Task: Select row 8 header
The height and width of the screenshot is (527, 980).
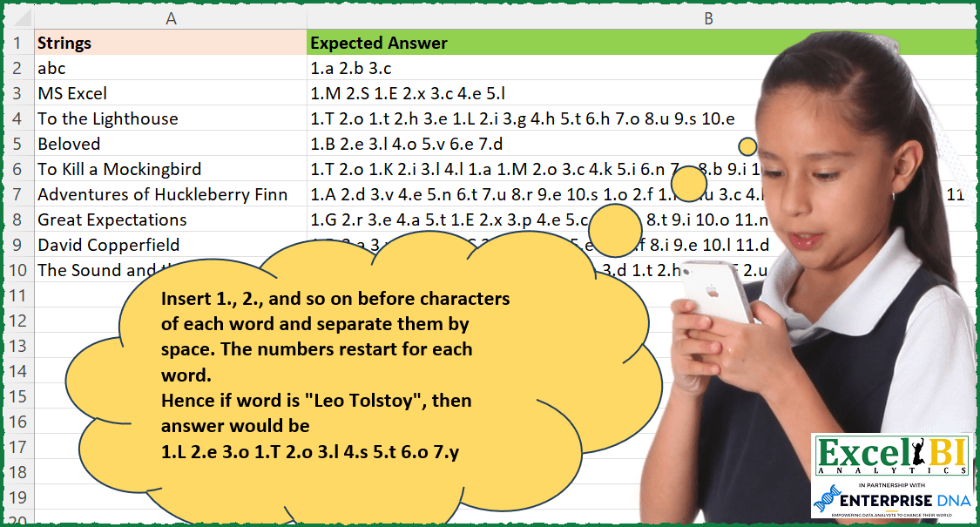Action: click(19, 220)
